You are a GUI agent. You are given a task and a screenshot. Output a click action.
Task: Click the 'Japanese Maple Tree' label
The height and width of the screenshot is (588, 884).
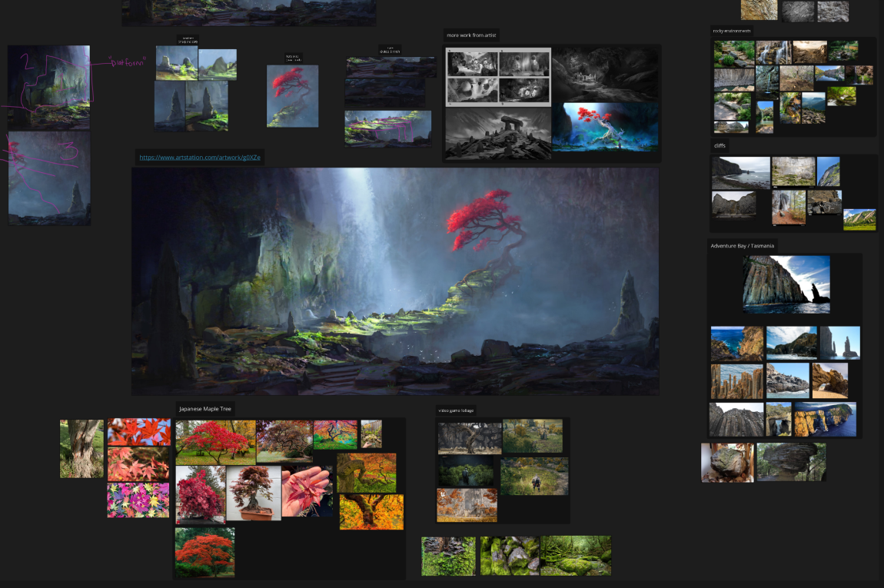[x=205, y=409]
